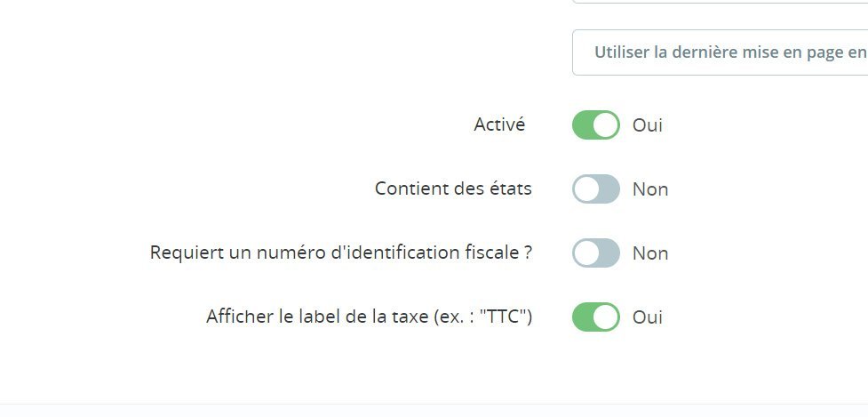Click "Non" next to Contient des états

coord(650,189)
